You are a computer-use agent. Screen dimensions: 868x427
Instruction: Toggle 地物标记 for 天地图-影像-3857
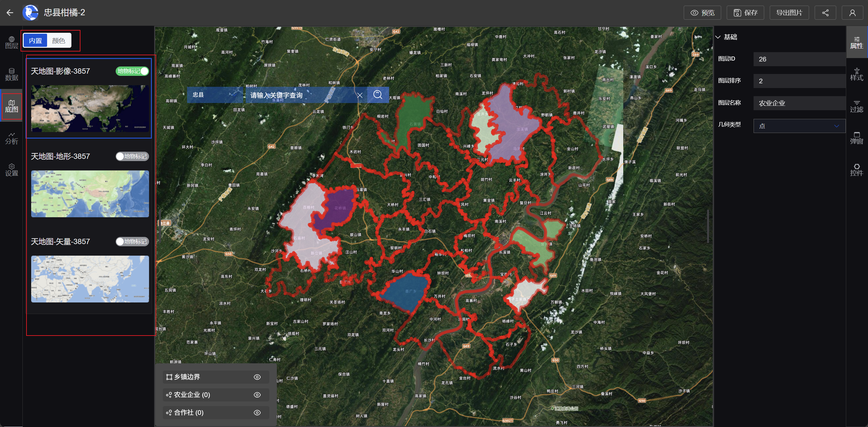(133, 71)
